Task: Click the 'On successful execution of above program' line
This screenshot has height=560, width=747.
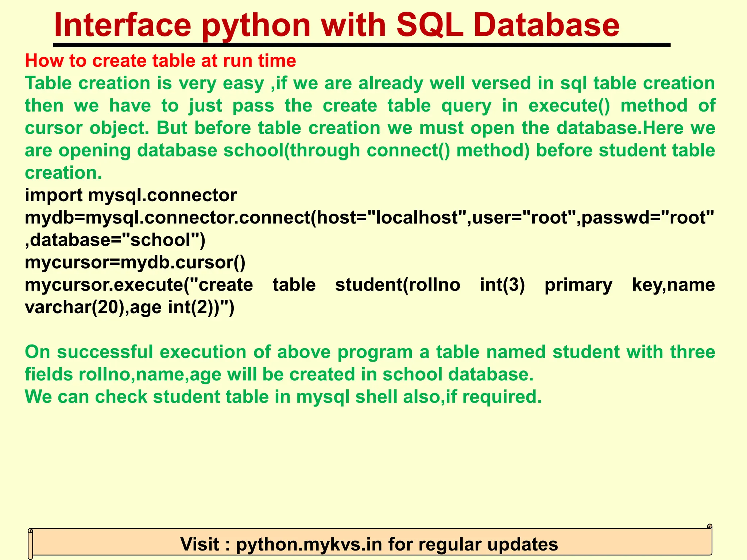Action: click(219, 352)
